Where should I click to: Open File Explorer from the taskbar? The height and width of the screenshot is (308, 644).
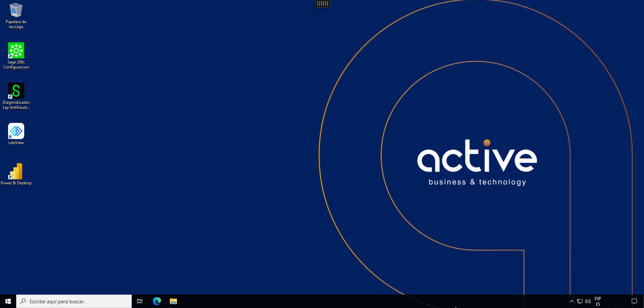(x=173, y=301)
